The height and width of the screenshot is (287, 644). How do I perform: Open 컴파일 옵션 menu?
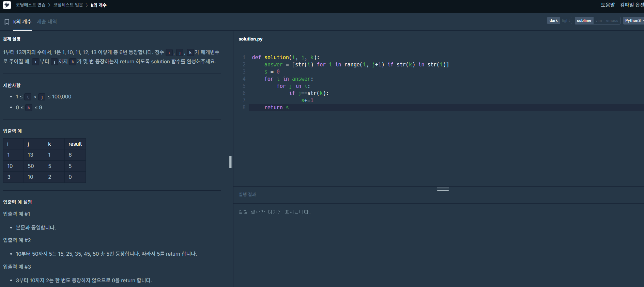tap(632, 5)
